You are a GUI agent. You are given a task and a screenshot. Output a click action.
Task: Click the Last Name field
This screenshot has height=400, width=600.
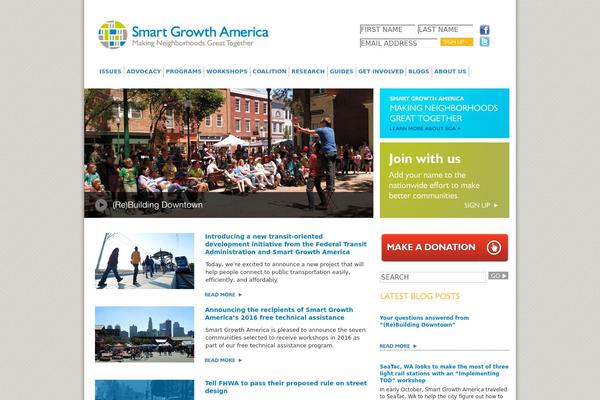(445, 29)
